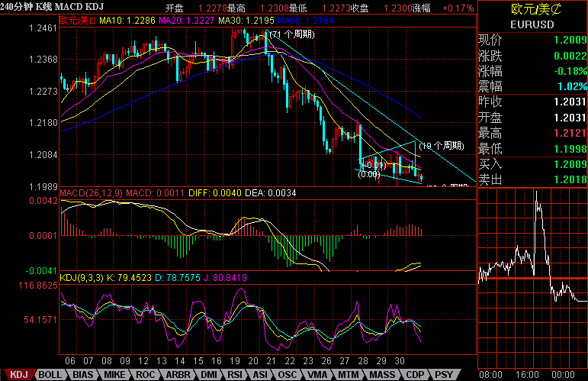Click the 最低 1.1998 quote row
Image resolution: width=588 pixels, height=381 pixels.
point(532,149)
